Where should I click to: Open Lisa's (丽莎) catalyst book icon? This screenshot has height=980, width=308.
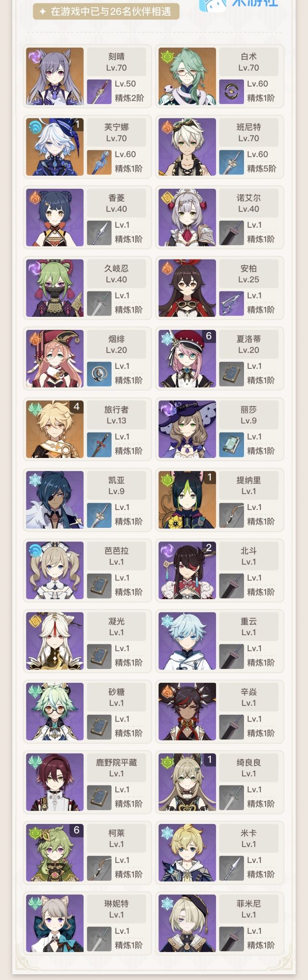pyautogui.click(x=231, y=445)
